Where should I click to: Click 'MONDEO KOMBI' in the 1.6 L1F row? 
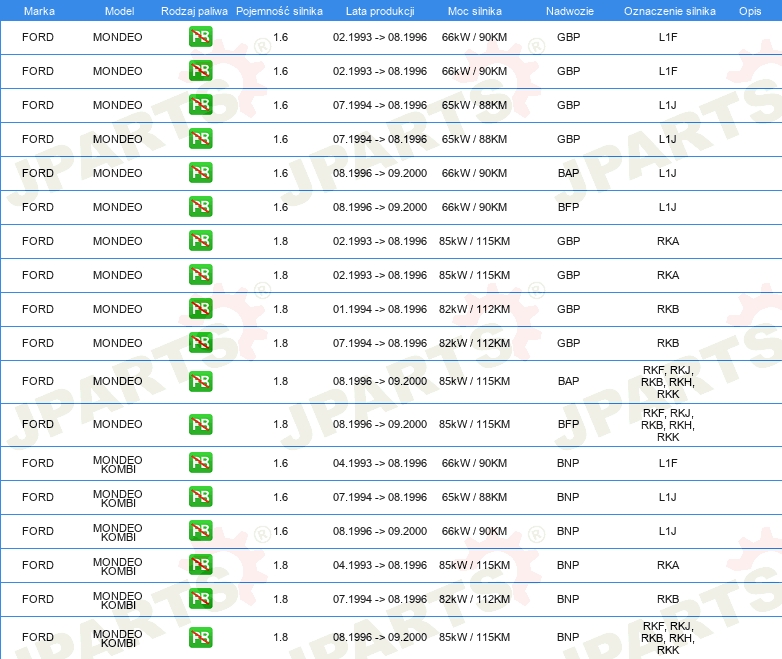pos(118,464)
